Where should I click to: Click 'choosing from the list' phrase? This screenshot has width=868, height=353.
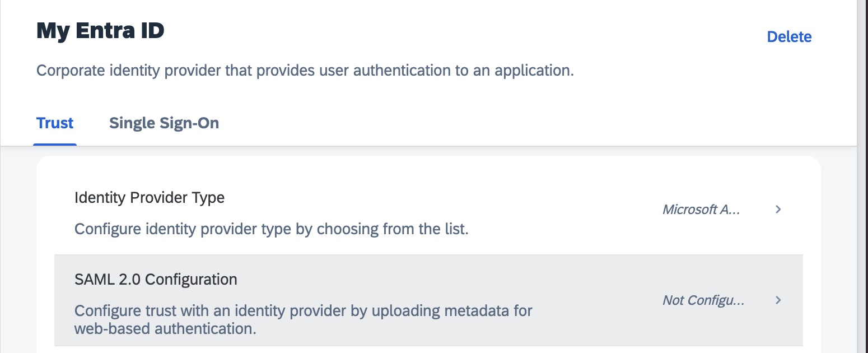click(x=392, y=229)
